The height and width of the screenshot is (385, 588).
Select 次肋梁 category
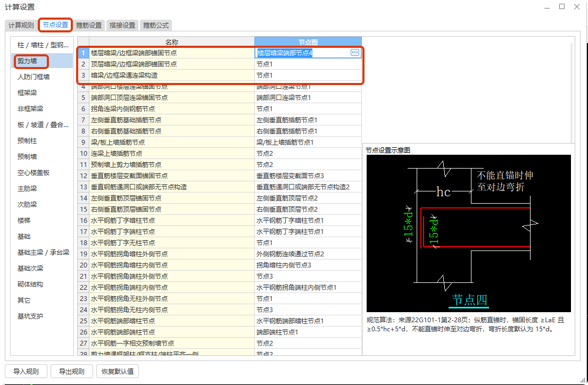point(43,204)
